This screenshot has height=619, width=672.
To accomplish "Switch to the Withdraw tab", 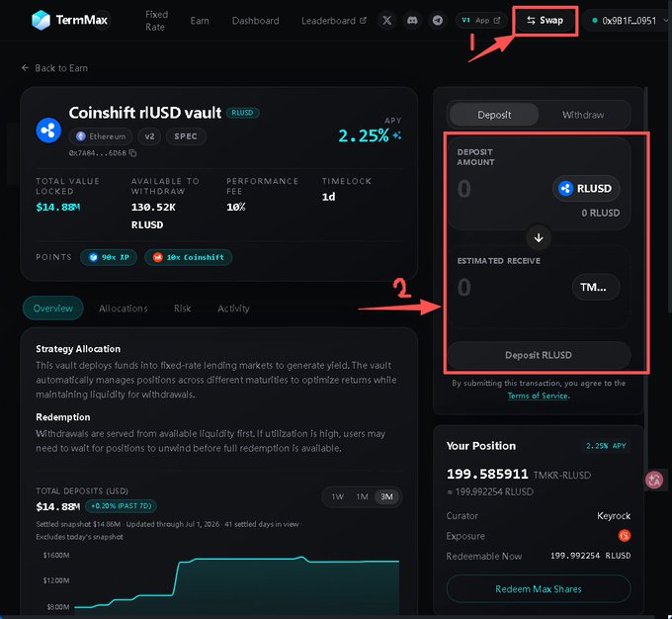I will 583,115.
